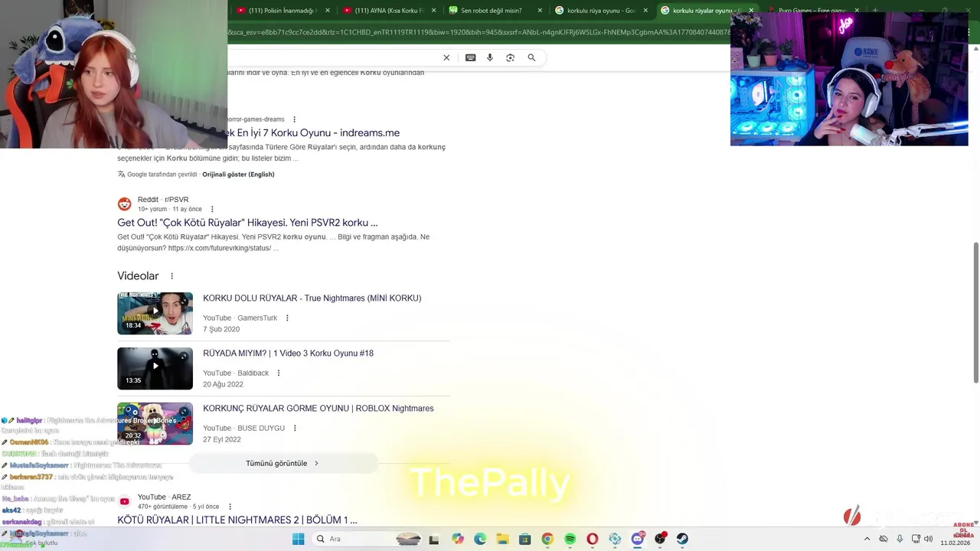Open options for the AREZ YouTube result
This screenshot has width=980, height=551.
point(230,507)
